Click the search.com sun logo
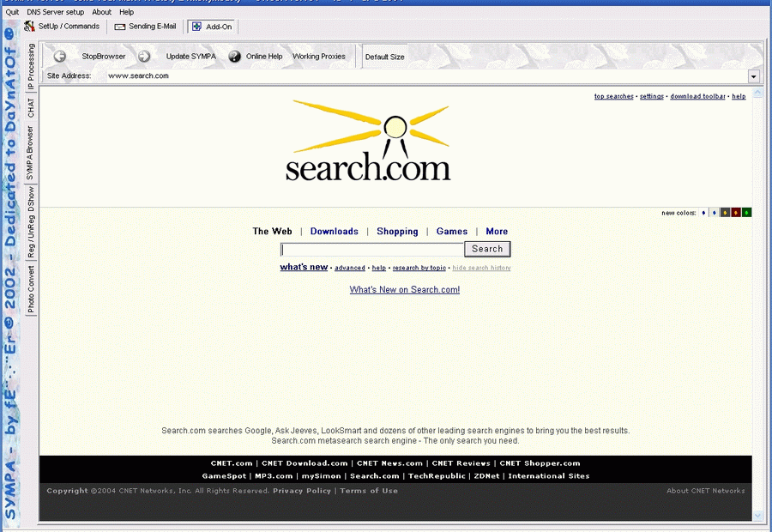Viewport: 772px width, 532px height. [x=368, y=141]
